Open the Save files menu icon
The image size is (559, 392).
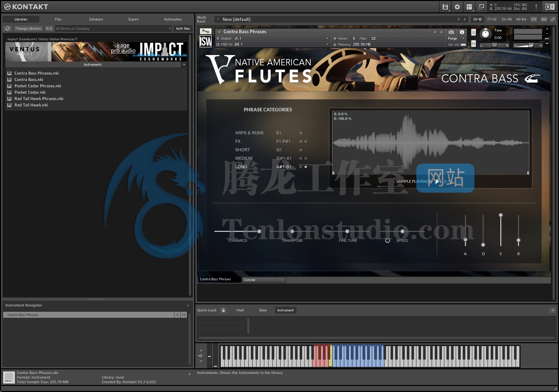445,7
